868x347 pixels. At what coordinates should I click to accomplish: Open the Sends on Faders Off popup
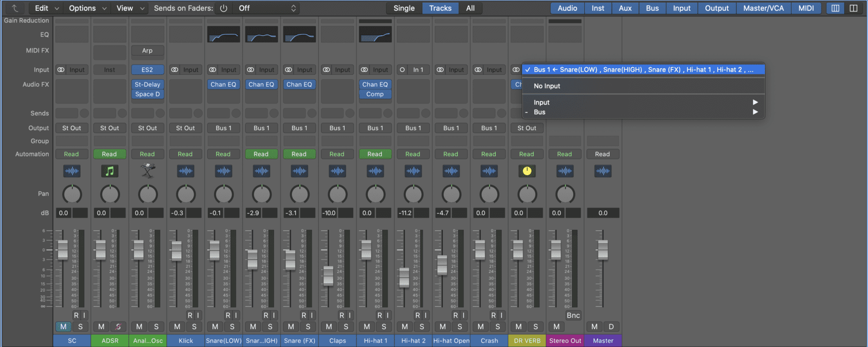(267, 8)
